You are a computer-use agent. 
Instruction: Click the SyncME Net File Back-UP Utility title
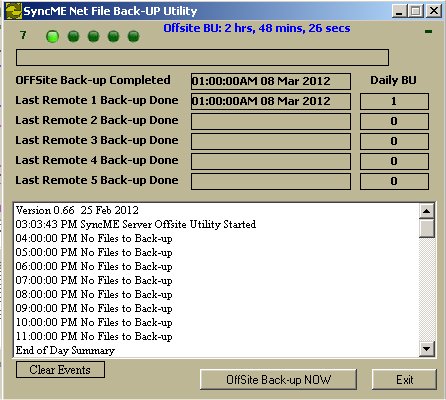click(x=110, y=11)
